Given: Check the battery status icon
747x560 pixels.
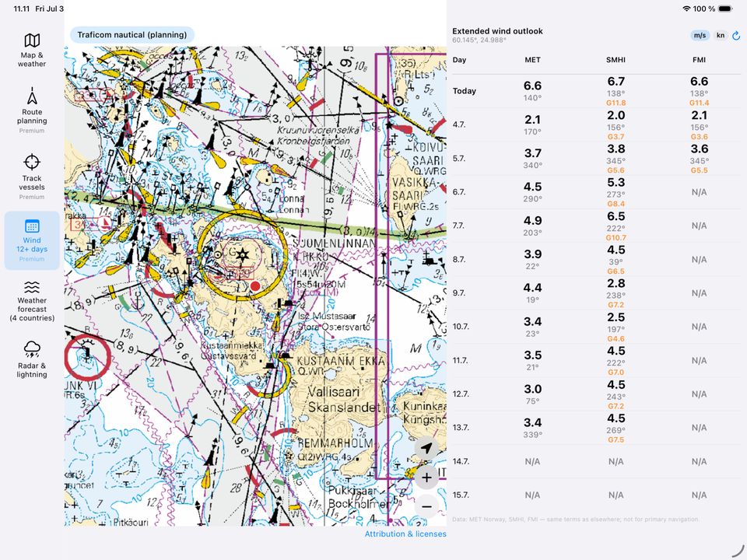Looking at the screenshot, I should [725, 9].
